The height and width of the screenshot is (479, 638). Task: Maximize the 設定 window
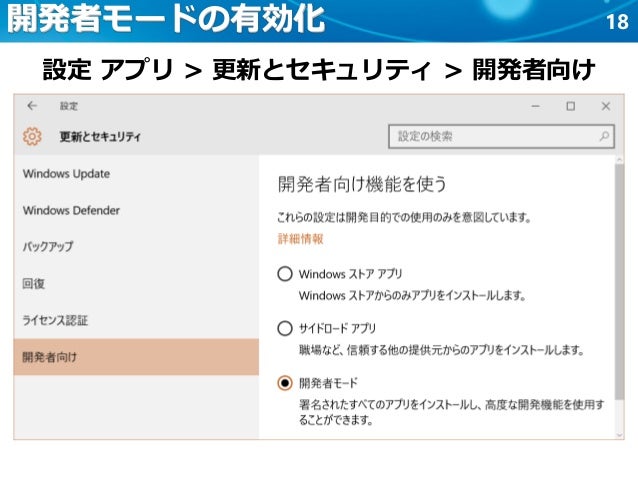click(570, 106)
